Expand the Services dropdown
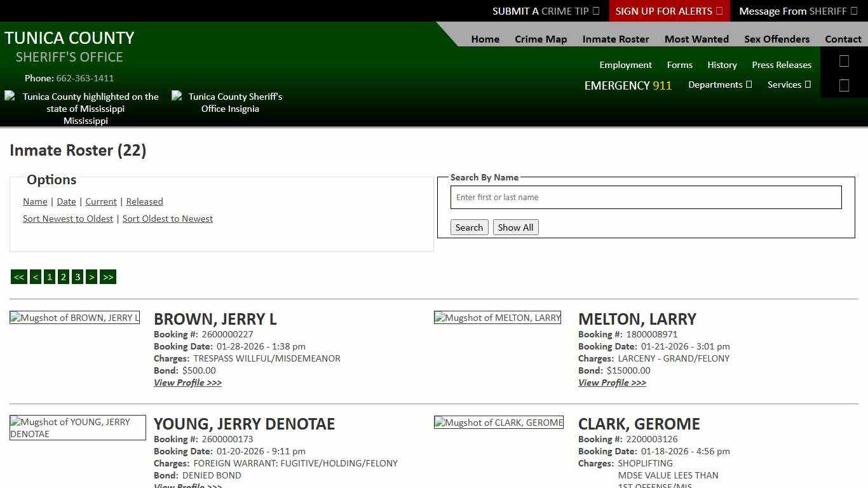Image resolution: width=868 pixels, height=488 pixels. click(789, 84)
